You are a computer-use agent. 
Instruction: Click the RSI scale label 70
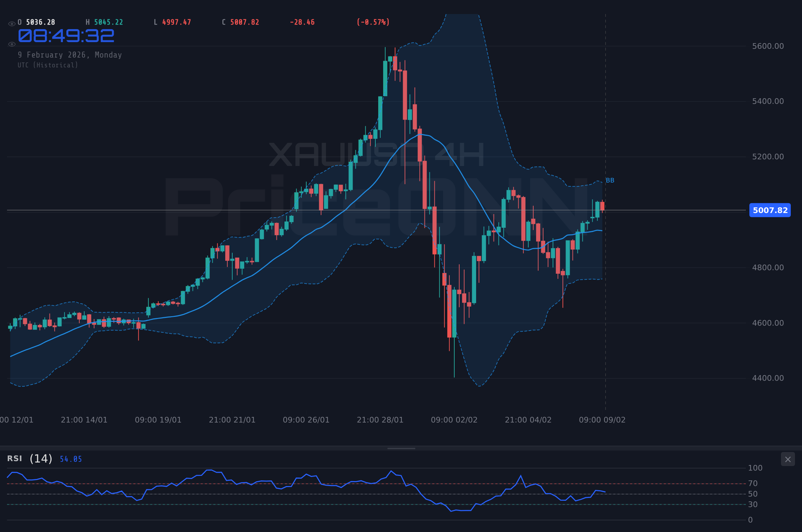click(753, 484)
